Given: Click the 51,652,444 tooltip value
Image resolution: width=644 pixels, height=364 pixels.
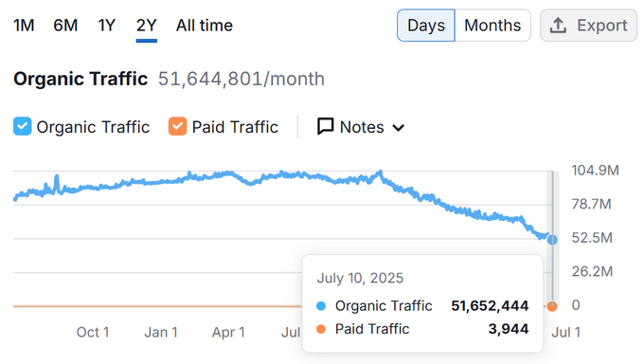Looking at the screenshot, I should pyautogui.click(x=490, y=305).
